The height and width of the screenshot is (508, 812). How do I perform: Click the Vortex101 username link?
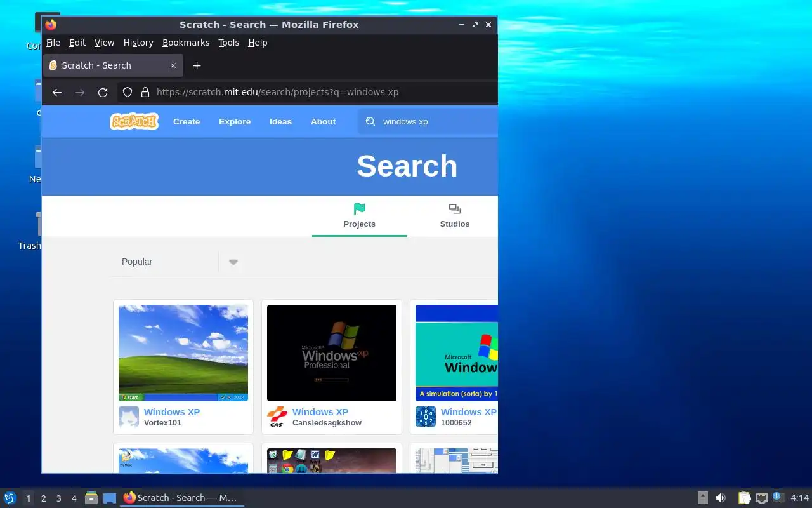tap(162, 423)
